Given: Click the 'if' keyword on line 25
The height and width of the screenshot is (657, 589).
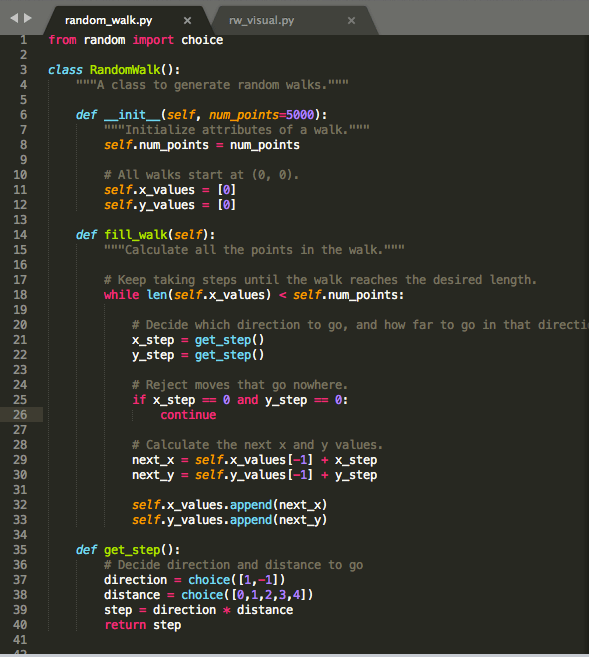Looking at the screenshot, I should (139, 400).
